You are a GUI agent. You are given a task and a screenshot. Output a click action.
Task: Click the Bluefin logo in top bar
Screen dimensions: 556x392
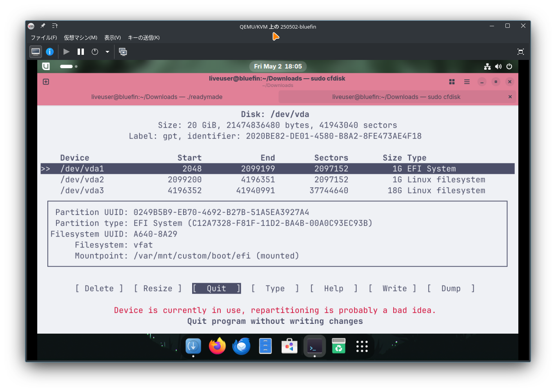(46, 66)
